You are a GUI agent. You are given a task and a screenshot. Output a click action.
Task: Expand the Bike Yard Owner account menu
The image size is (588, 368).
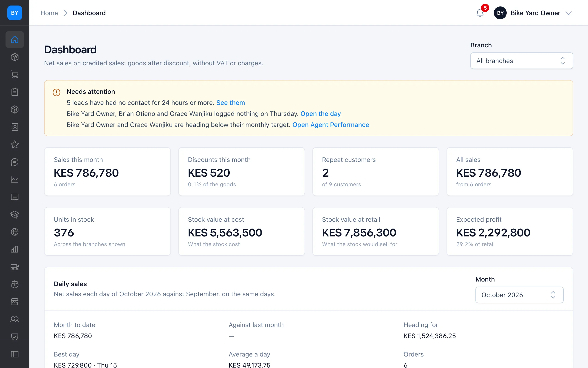click(x=533, y=13)
